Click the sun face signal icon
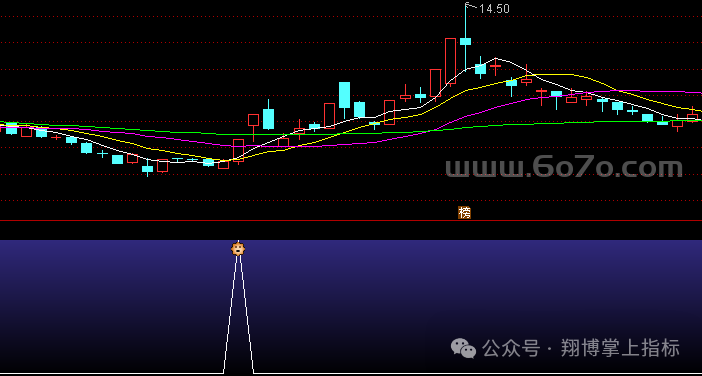The image size is (702, 376). pos(238,248)
